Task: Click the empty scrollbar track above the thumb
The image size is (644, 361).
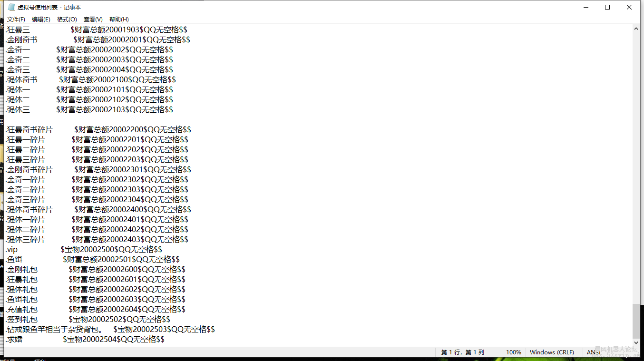Action: pyautogui.click(x=636, y=166)
